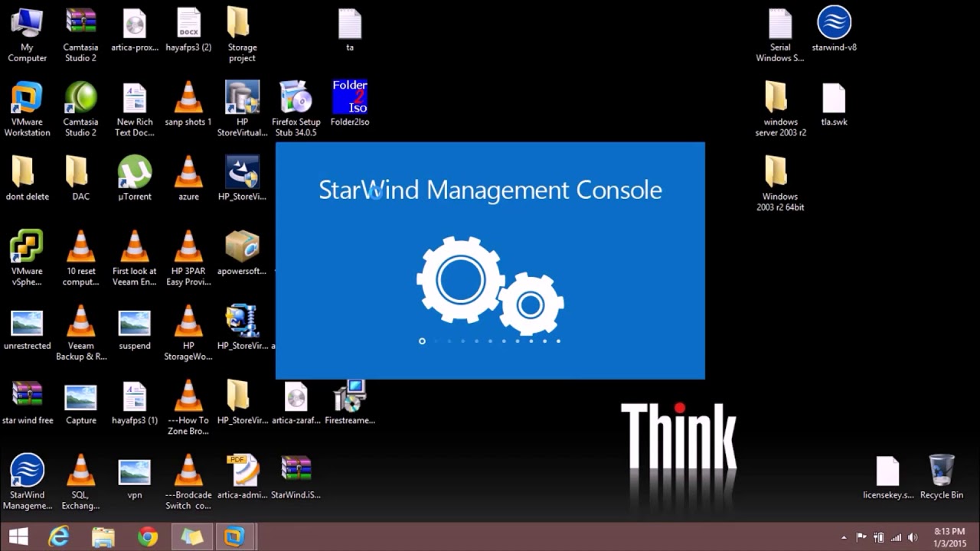This screenshot has width=980, height=551.
Task: Launch the µTorrent shortcut
Action: point(135,179)
